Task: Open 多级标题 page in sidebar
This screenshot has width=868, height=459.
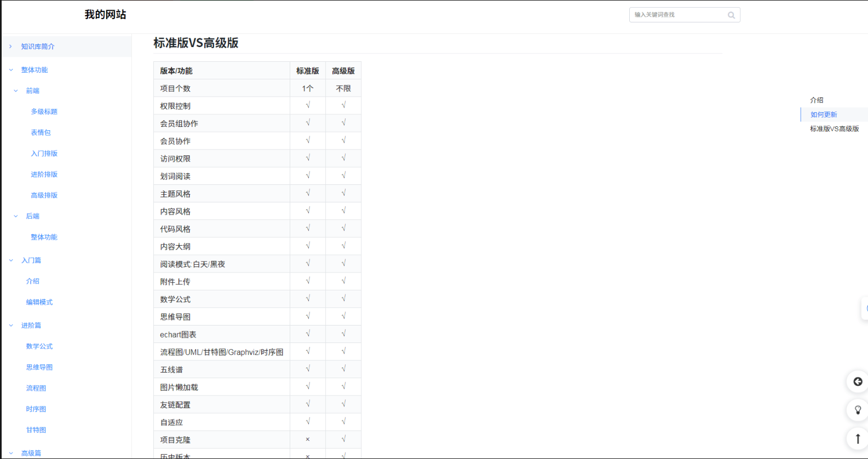Action: tap(44, 112)
